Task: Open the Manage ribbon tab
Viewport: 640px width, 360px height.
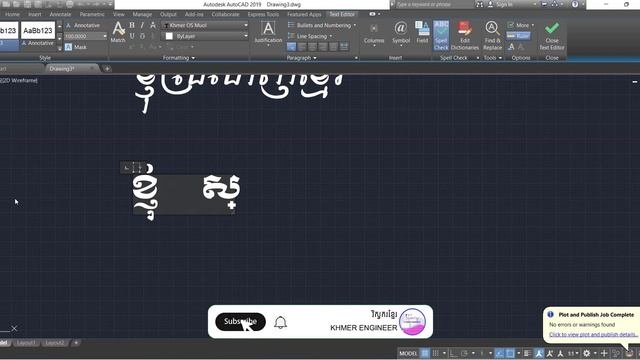Action: tap(142, 14)
